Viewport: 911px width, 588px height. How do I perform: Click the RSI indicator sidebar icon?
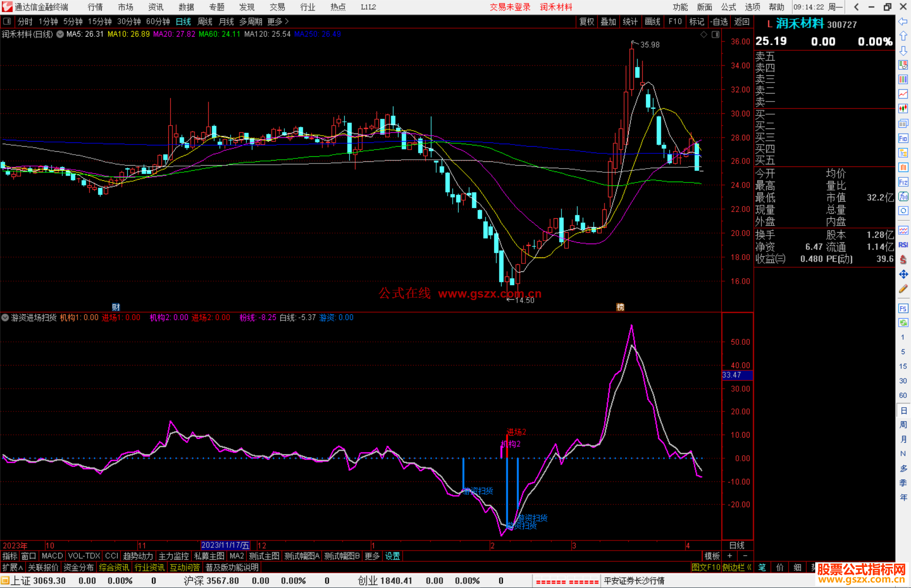pyautogui.click(x=903, y=245)
